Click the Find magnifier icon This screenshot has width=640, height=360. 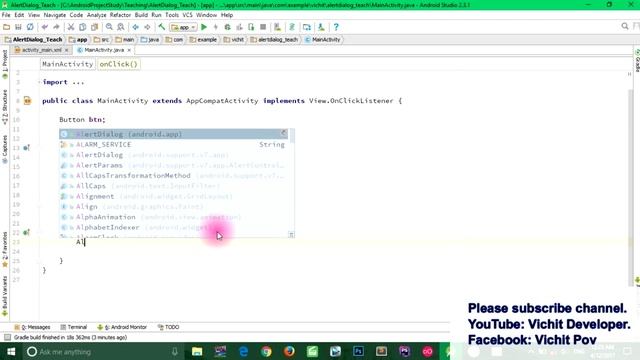click(x=109, y=27)
